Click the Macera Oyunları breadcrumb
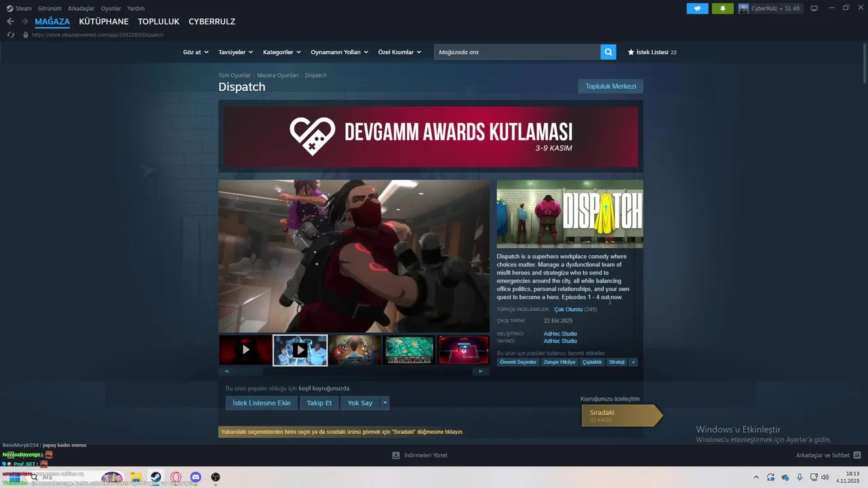Image resolution: width=868 pixels, height=488 pixels. (277, 75)
